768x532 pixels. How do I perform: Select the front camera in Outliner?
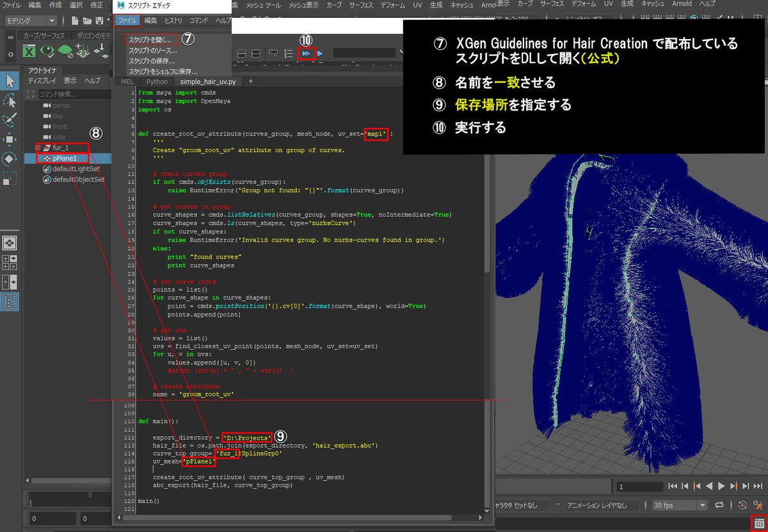tap(60, 127)
